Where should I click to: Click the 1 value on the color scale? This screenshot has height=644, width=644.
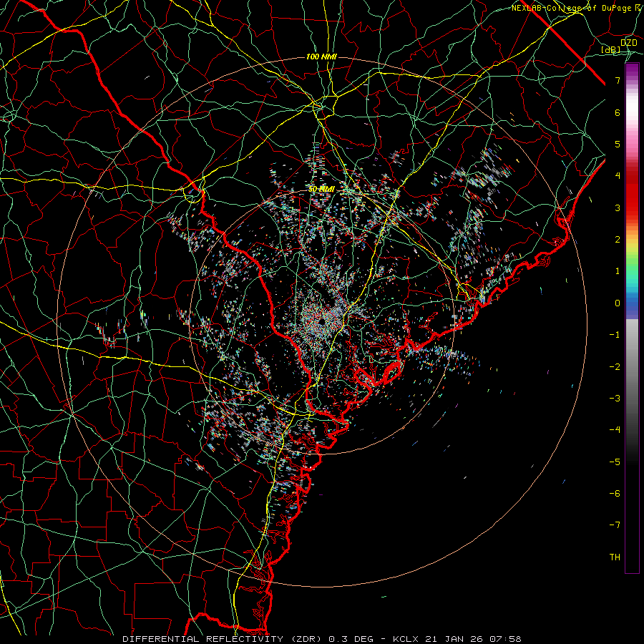coord(618,271)
